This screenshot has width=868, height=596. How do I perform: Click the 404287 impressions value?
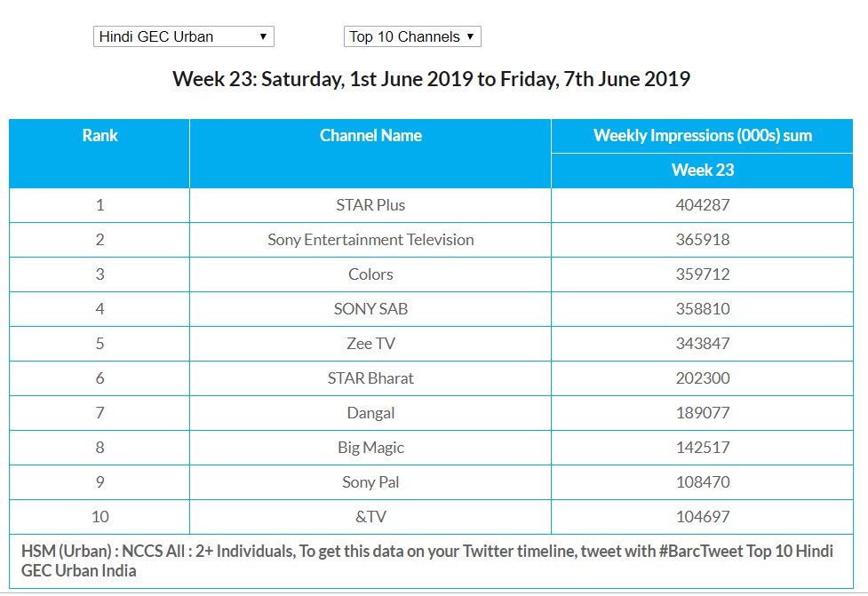pos(702,205)
